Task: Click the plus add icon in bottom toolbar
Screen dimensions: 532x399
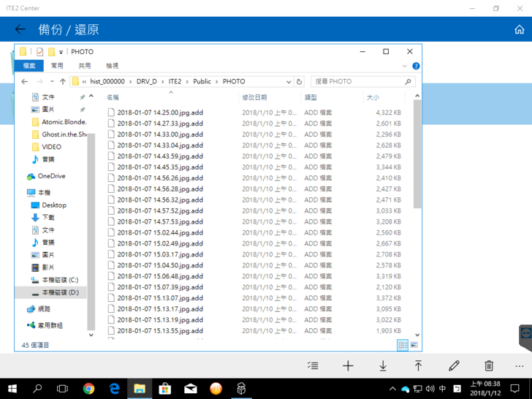Action: point(348,365)
